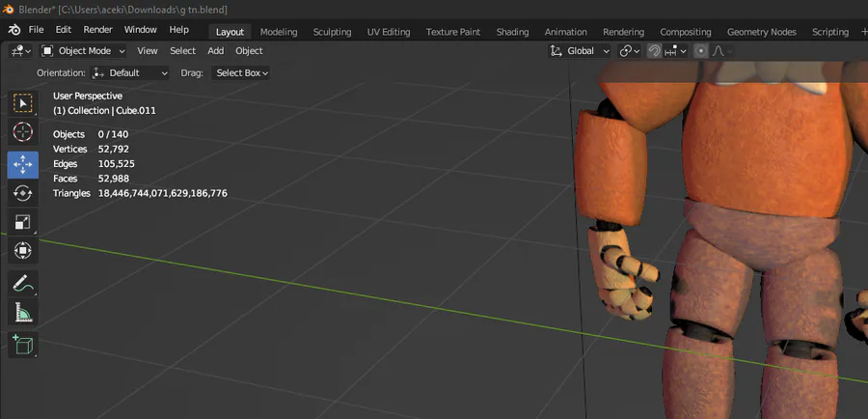Switch to the Rendering workspace tab

tap(623, 32)
